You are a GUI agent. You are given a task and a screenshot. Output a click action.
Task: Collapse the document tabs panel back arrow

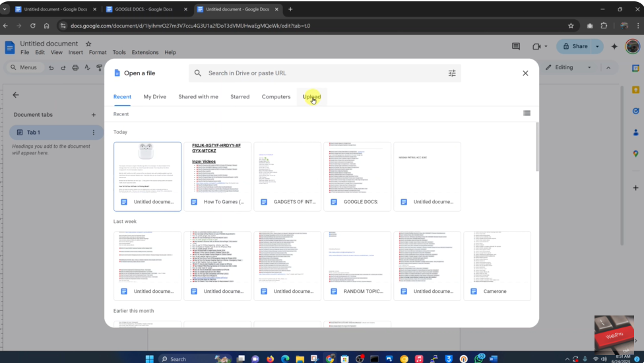click(x=16, y=95)
